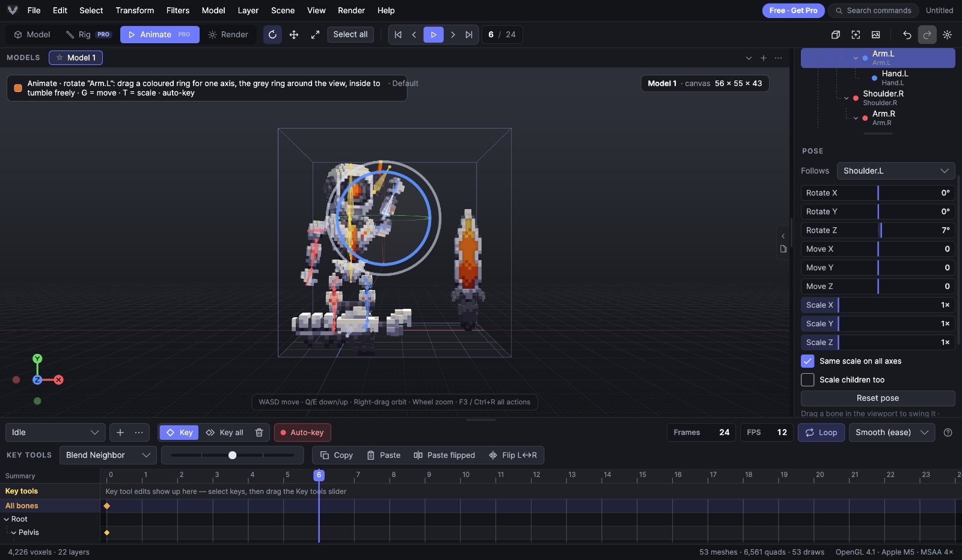Jump to last frame
This screenshot has height=560, width=962.
469,35
